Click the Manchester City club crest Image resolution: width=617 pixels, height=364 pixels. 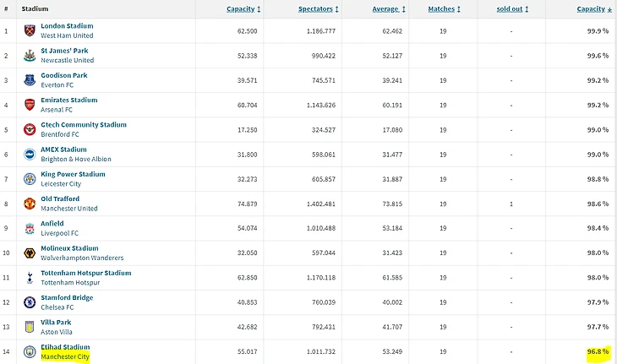pos(29,351)
